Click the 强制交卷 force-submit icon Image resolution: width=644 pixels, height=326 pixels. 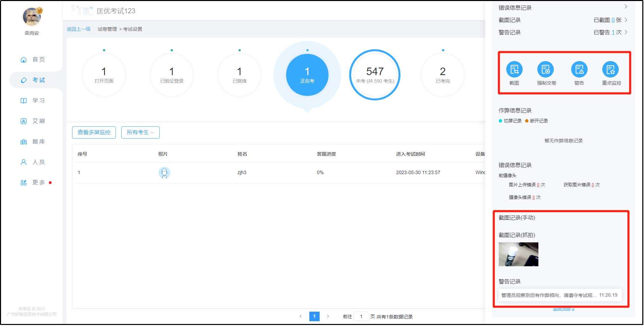point(546,70)
